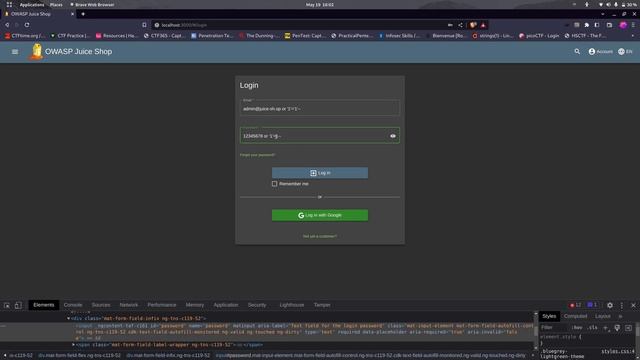This screenshot has height=360, width=640.
Task: Switch to the DevTools Tamper tab
Action: (x=322, y=305)
